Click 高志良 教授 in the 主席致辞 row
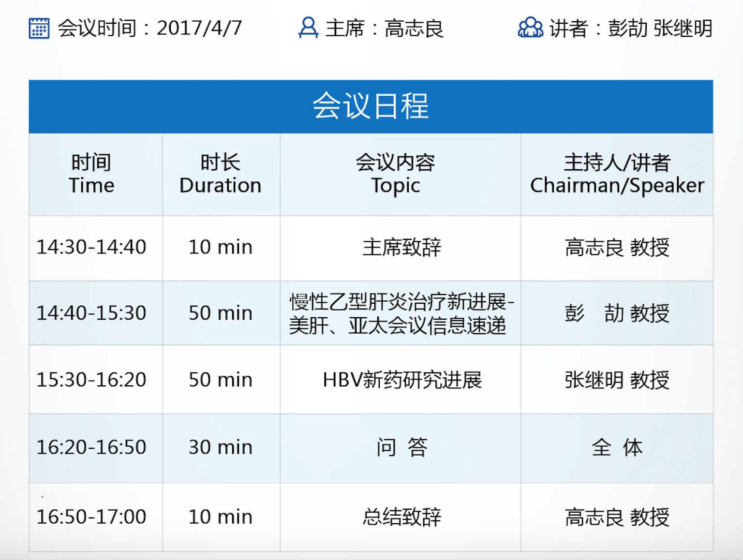The height and width of the screenshot is (560, 743). click(x=617, y=248)
